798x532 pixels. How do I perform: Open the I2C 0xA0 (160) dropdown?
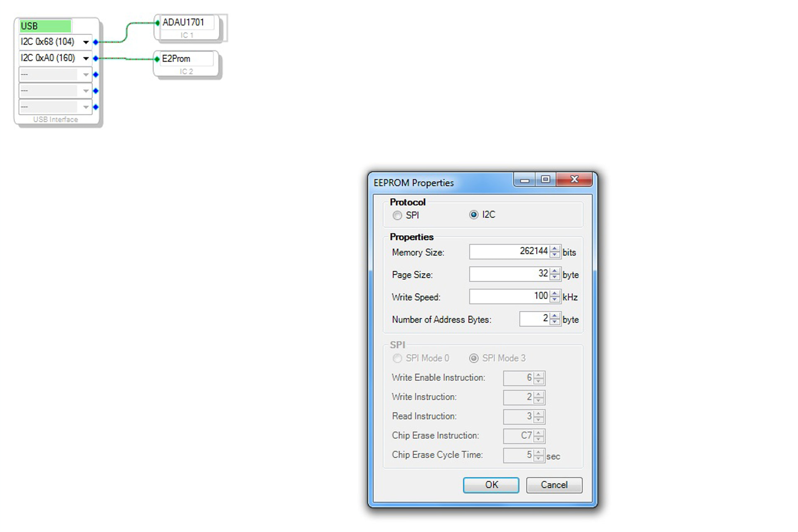click(86, 58)
